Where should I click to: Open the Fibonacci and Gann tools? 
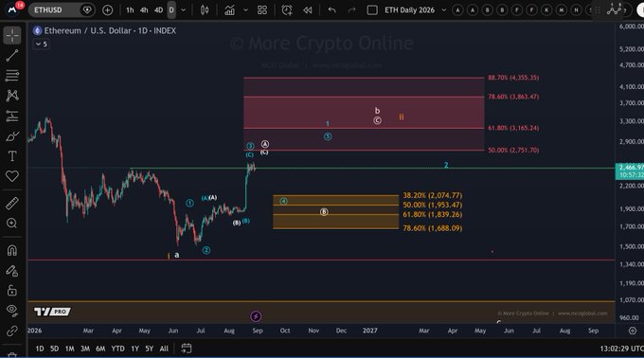[x=12, y=76]
